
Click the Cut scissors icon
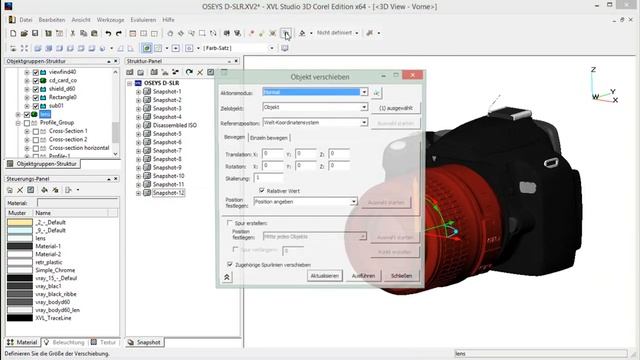73,33
